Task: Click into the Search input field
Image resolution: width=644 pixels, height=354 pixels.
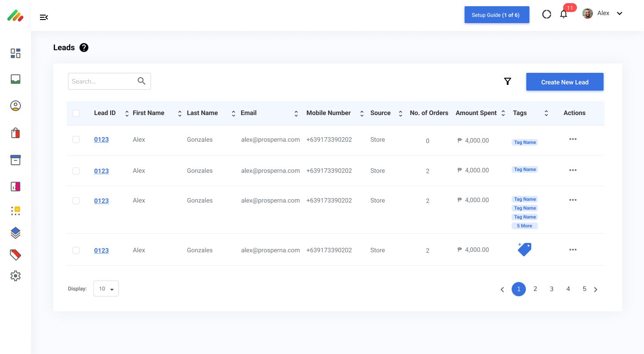Action: coord(103,81)
